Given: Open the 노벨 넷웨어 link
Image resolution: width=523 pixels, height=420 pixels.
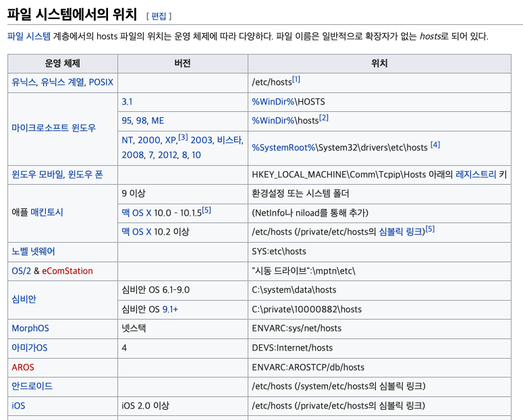Looking at the screenshot, I should [33, 251].
